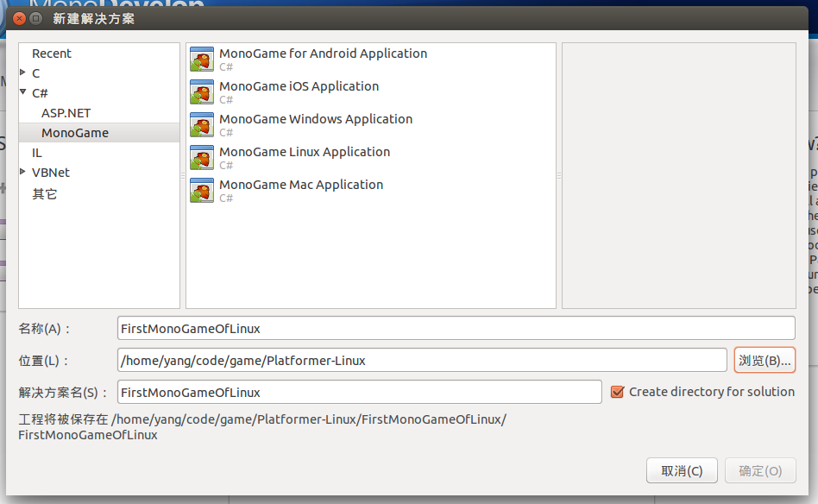Click the MonoGame for Android Application icon
Image resolution: width=818 pixels, height=504 pixels.
point(202,59)
